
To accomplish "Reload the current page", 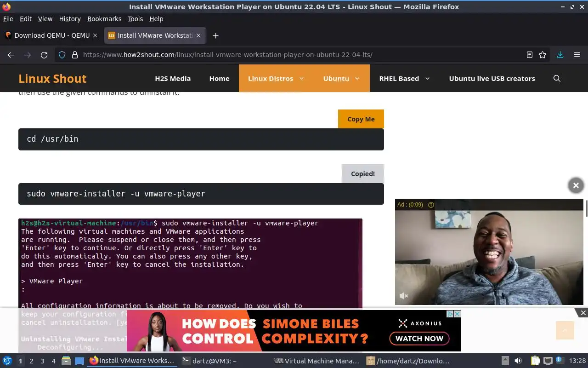I will click(x=44, y=55).
